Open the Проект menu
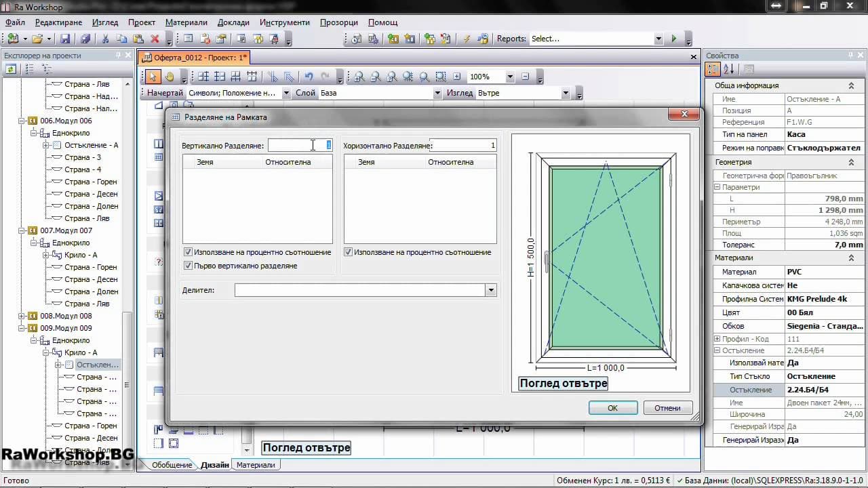The image size is (868, 488). pyautogui.click(x=142, y=22)
